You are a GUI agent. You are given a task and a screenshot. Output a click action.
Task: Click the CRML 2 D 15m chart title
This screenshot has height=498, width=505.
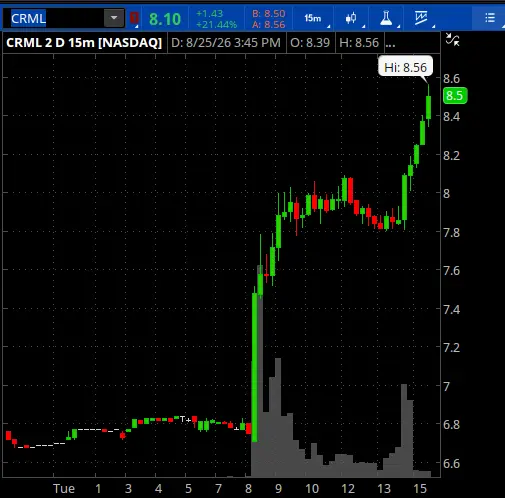point(84,43)
